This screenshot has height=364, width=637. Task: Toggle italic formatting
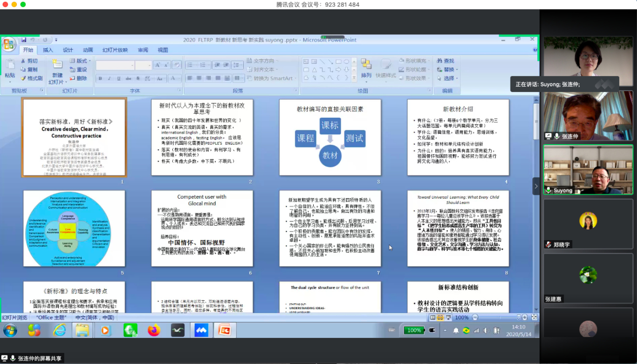110,78
